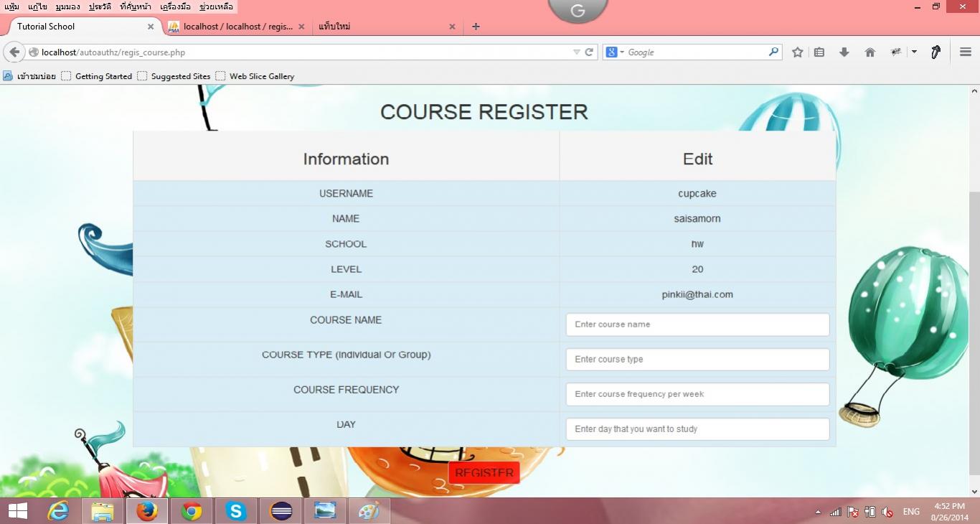The width and height of the screenshot is (980, 524).
Task: Click the name value saisamorn
Action: 697,219
